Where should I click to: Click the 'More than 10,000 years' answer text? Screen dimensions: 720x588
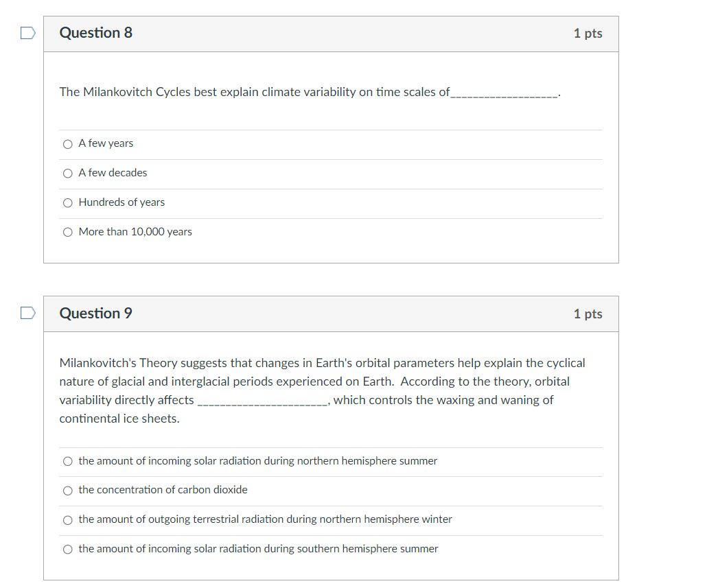(135, 232)
